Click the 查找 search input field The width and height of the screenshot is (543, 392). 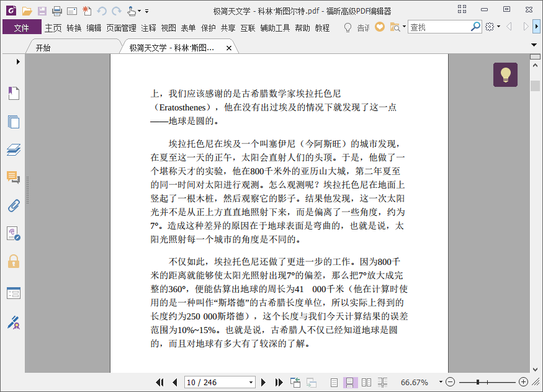coord(439,27)
